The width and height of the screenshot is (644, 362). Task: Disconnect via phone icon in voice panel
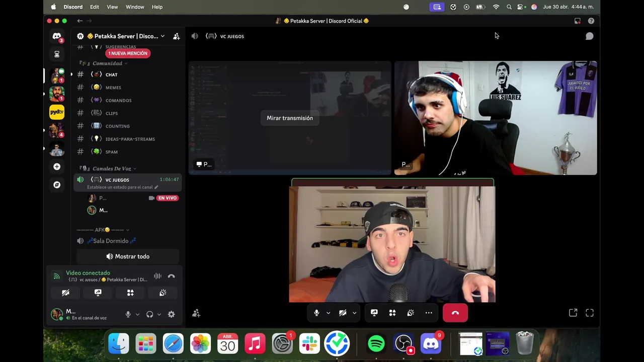click(172, 276)
